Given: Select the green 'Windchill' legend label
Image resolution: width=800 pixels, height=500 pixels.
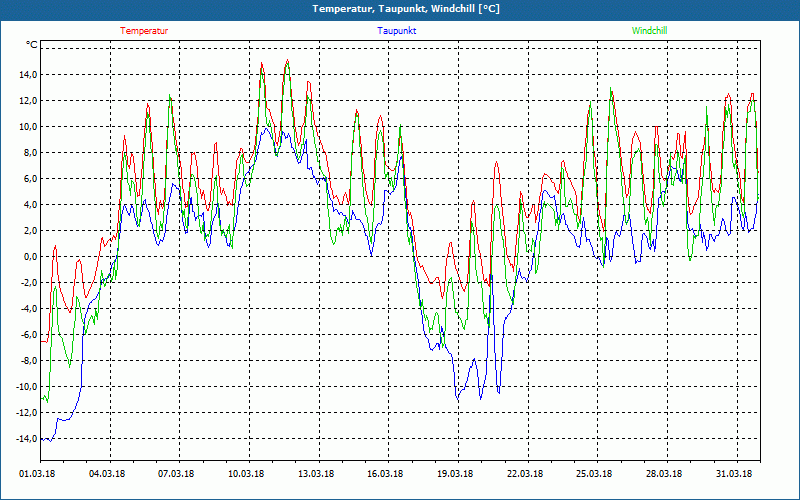Looking at the screenshot, I should (x=650, y=31).
